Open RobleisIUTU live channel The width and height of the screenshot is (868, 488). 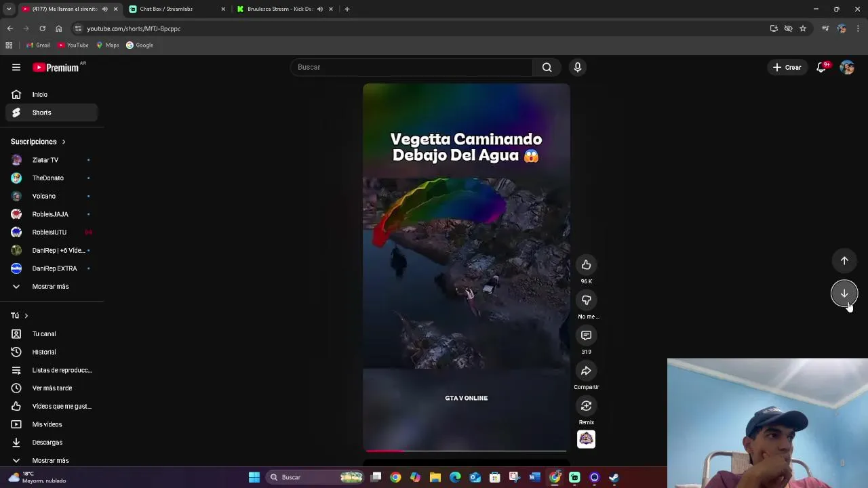pos(52,232)
